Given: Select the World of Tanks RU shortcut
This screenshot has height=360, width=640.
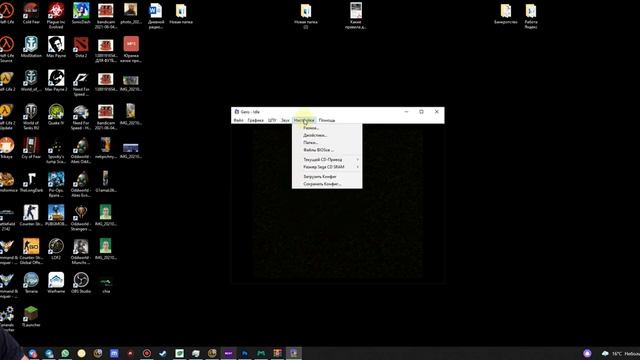Looking at the screenshot, I should point(31,116).
